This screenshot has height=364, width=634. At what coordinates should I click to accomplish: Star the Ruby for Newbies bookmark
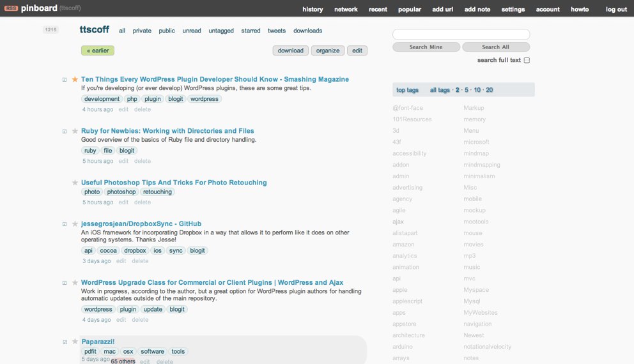pos(75,131)
